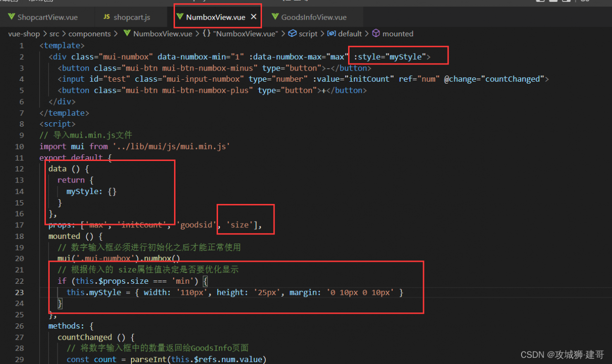Click the mounted method cube icon in breadcrumb
This screenshot has width=612, height=364.
tap(376, 34)
